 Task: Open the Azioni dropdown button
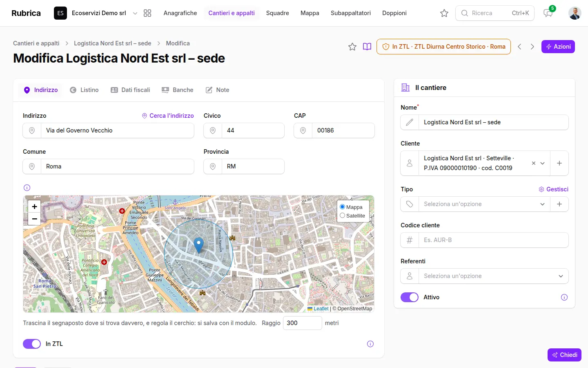coord(558,47)
